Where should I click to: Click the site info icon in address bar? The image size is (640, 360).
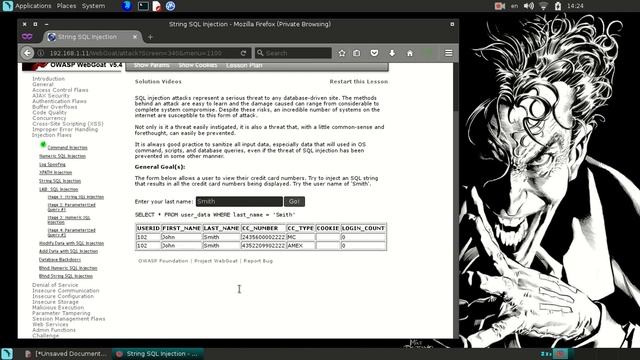point(41,53)
